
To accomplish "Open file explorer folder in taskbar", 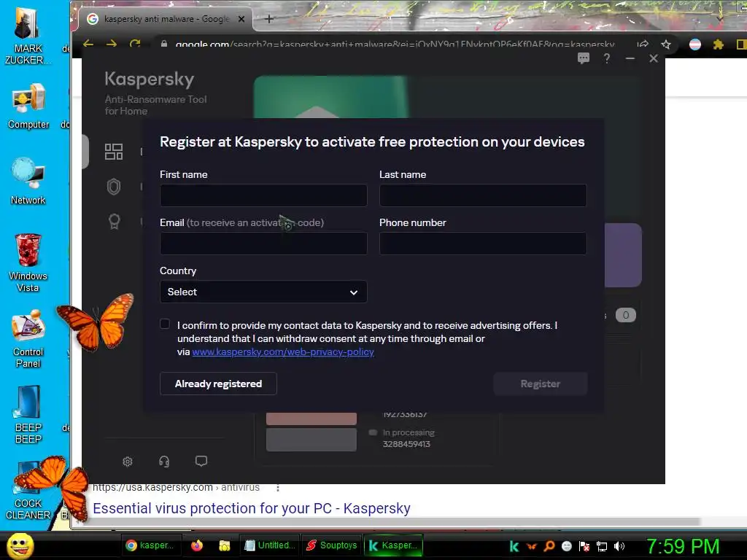I will (x=225, y=545).
